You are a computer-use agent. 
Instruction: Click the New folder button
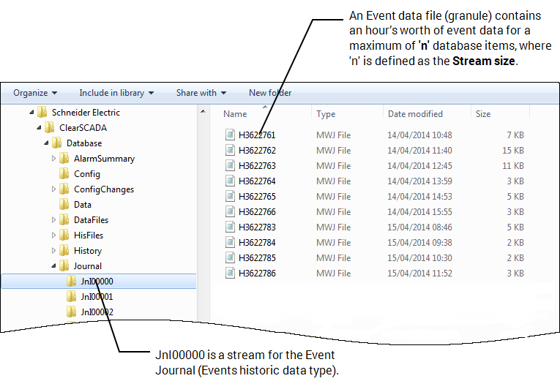269,93
